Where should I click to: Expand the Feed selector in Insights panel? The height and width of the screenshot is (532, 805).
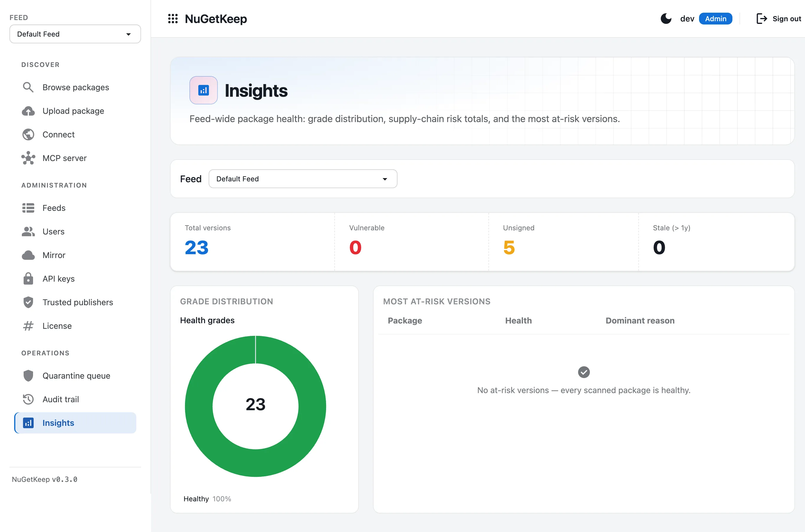pyautogui.click(x=303, y=179)
